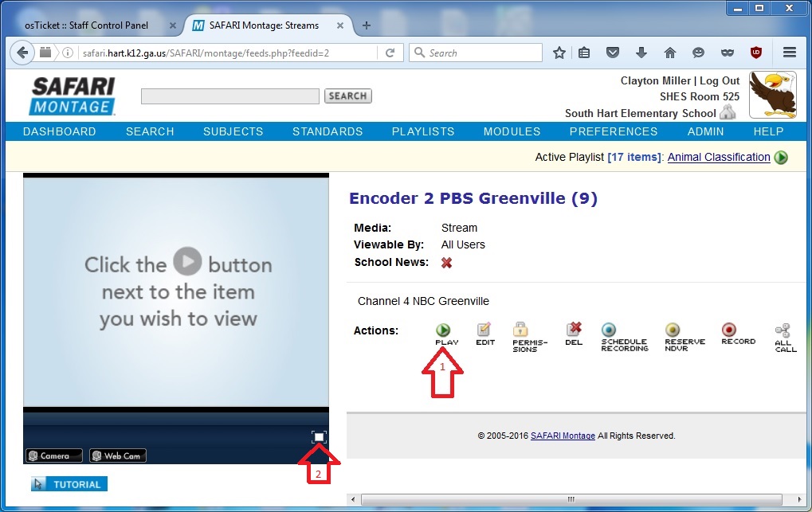812x512 pixels.
Task: Open Schedule Recording action
Action: [x=610, y=330]
